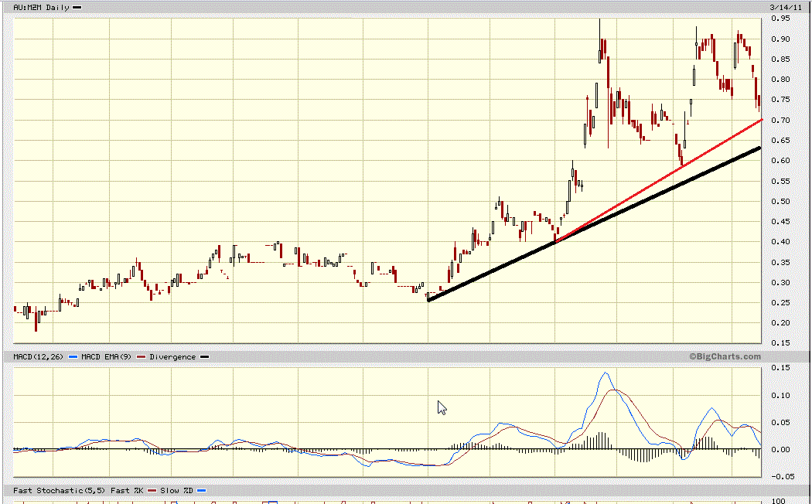Screen dimensions: 812x504
Task: Click the blue MACD line swatch
Action: 73,357
